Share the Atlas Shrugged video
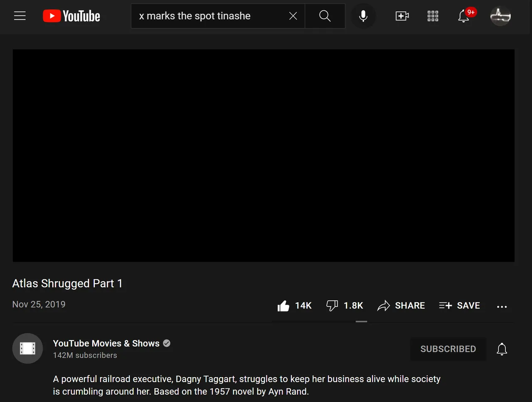Viewport: 532px width, 402px height. pos(401,306)
